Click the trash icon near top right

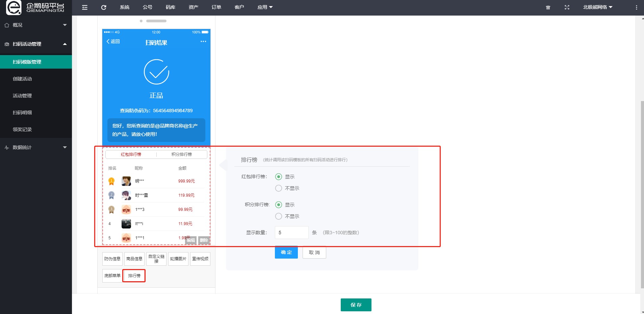pyautogui.click(x=548, y=7)
